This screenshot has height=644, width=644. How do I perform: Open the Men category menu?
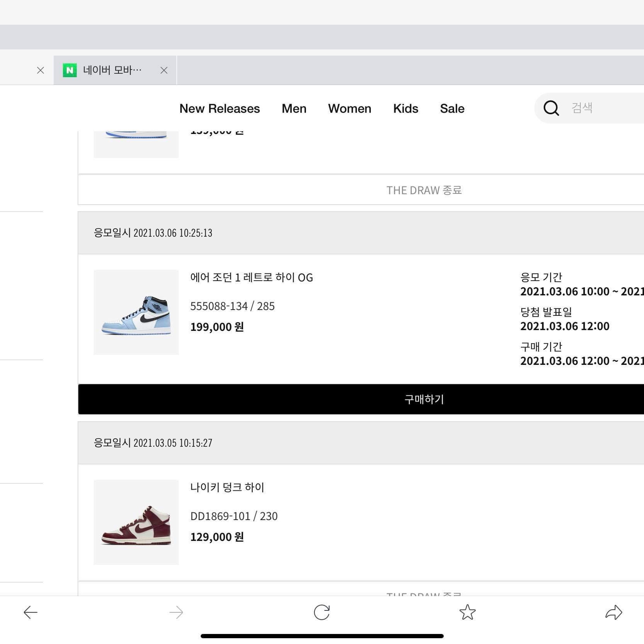[294, 108]
